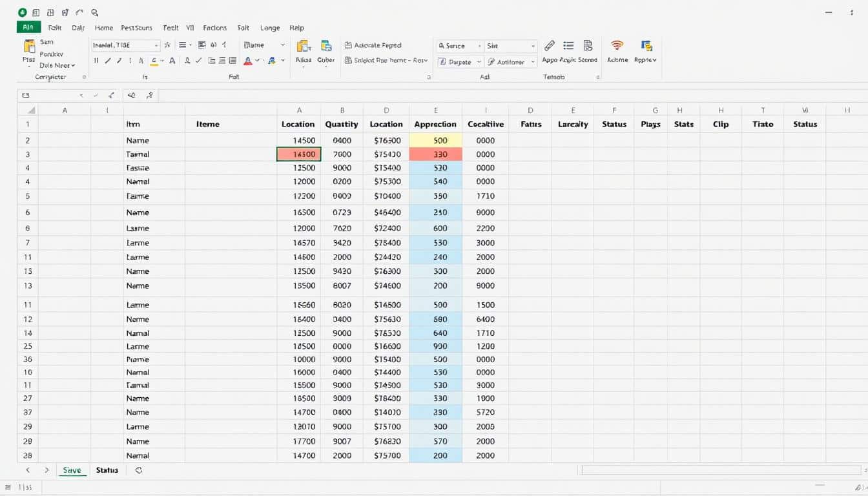Screen dimensions: 868x496
Task: Select the red highlighted cell 14300
Action: pos(298,154)
